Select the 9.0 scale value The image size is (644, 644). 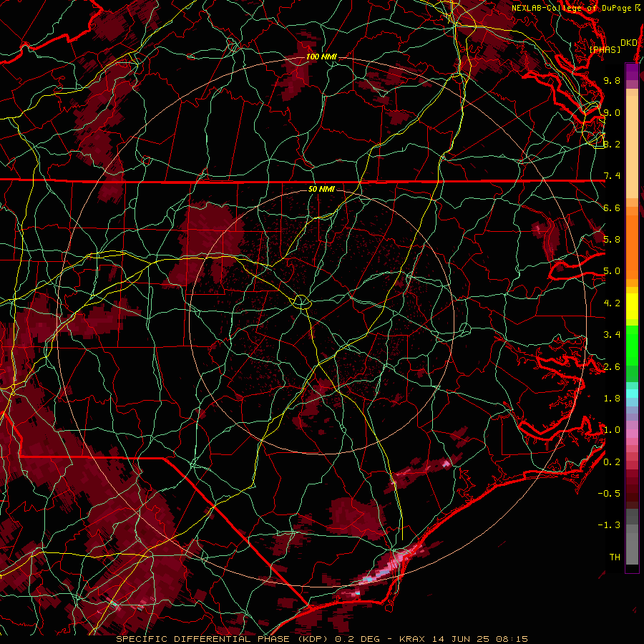[612, 112]
